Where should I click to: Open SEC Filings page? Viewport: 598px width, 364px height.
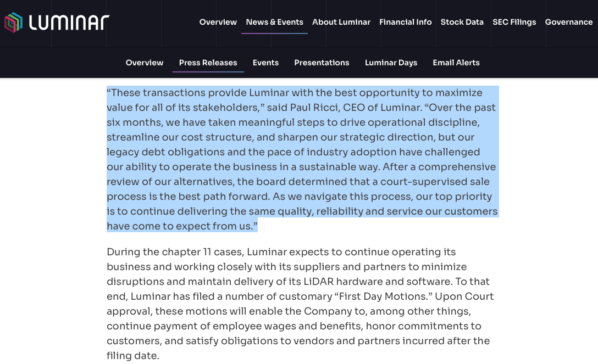[x=514, y=22]
